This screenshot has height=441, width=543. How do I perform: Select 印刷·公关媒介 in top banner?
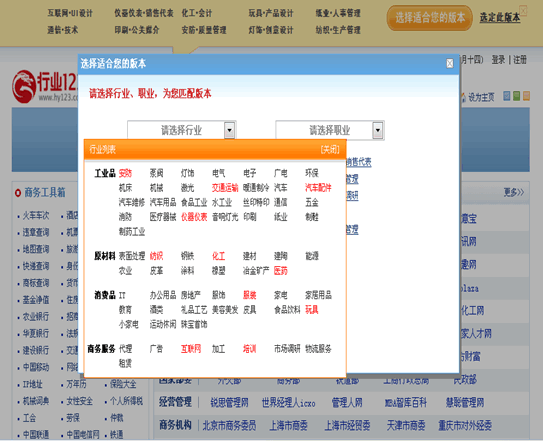(x=137, y=30)
